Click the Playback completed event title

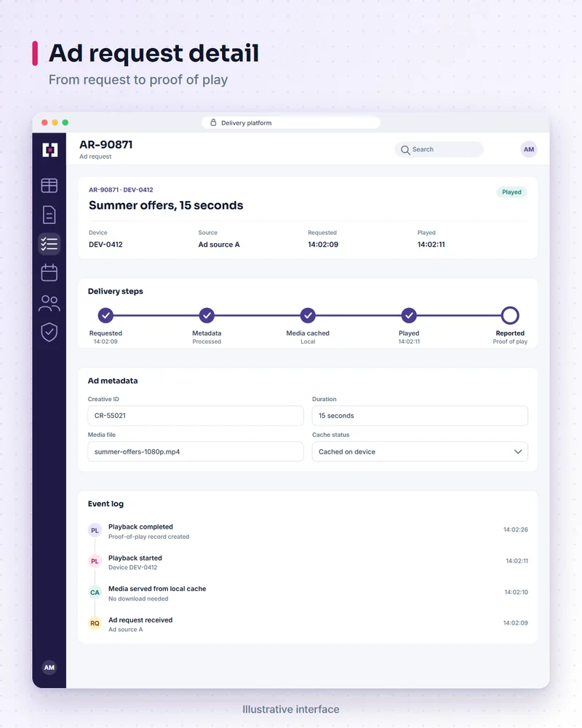click(140, 527)
